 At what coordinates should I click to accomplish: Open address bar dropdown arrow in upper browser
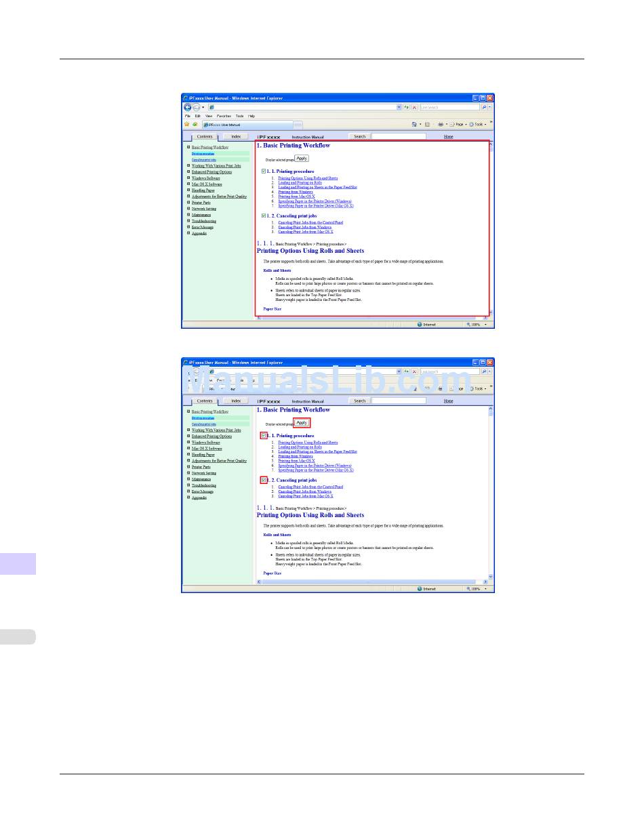(399, 107)
